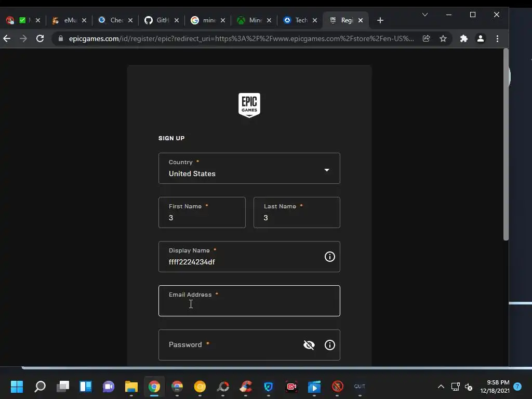Screen dimensions: 532x399
Task: Show hidden system tray icons chevron
Action: click(441, 386)
